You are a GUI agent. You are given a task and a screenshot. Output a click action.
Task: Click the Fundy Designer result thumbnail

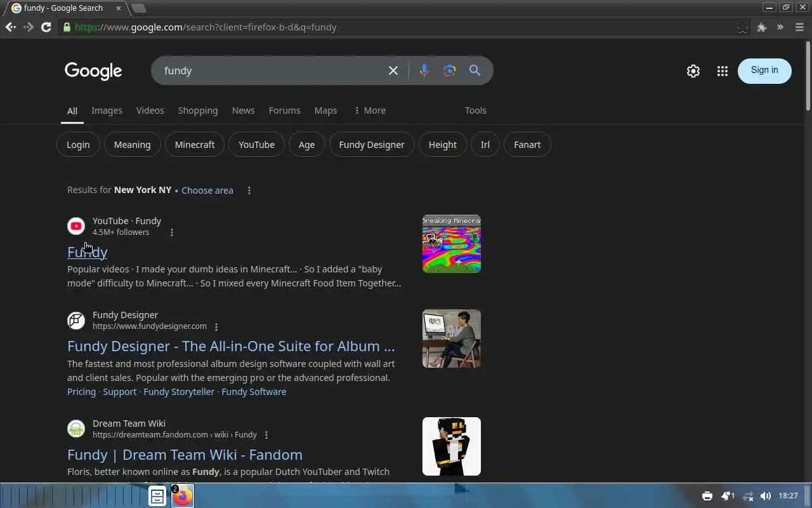(x=452, y=338)
